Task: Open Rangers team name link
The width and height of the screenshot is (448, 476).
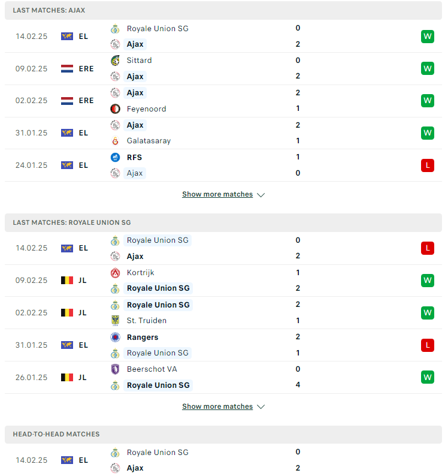Action: coord(143,338)
